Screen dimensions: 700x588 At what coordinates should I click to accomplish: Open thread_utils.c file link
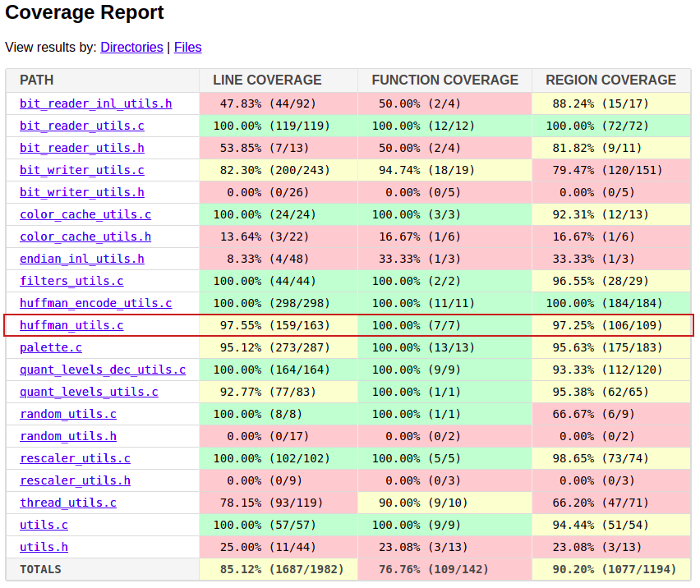point(68,503)
